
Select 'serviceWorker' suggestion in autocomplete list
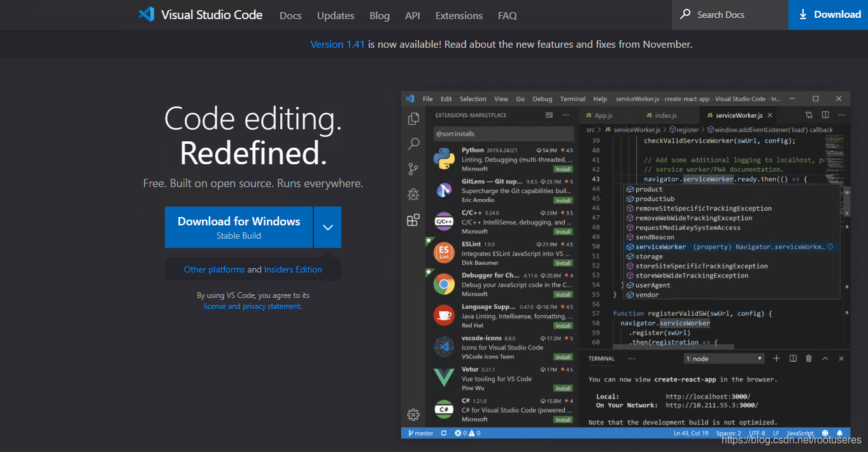[x=730, y=247]
